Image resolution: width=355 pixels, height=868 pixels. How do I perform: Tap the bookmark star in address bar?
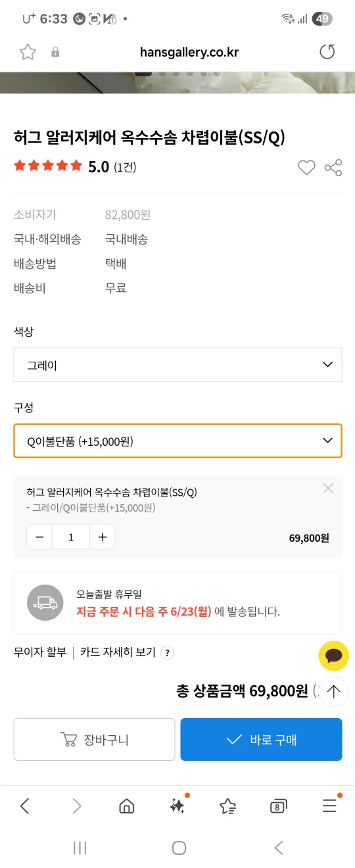click(28, 52)
